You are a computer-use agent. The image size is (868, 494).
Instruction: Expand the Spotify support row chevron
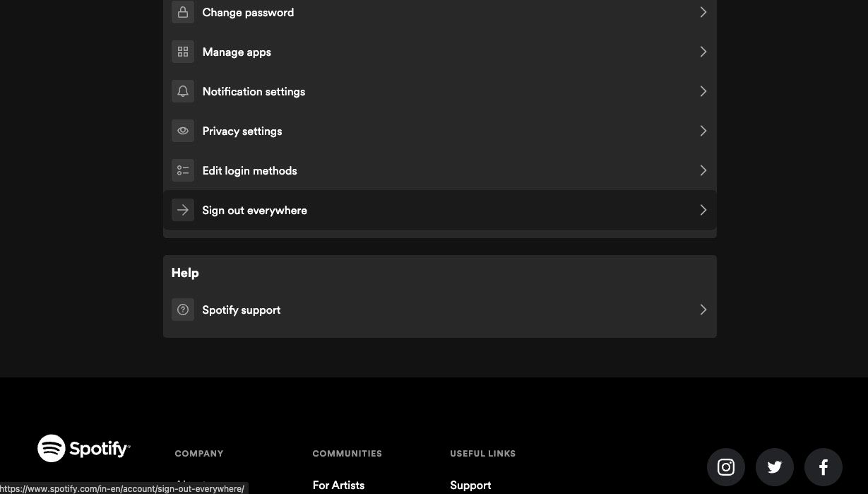(703, 310)
